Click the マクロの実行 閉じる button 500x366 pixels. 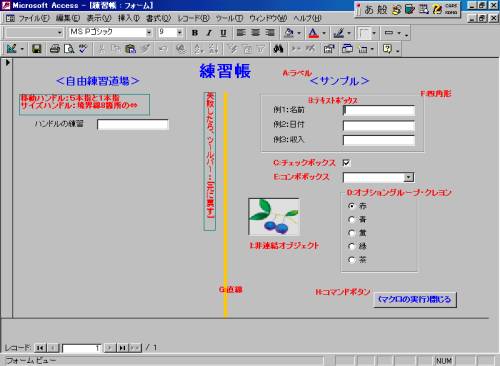[415, 299]
